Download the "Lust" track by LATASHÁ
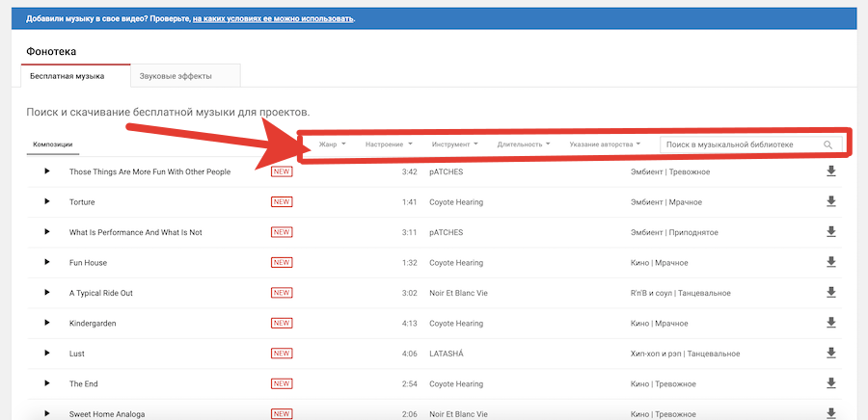The image size is (868, 420). (x=830, y=354)
